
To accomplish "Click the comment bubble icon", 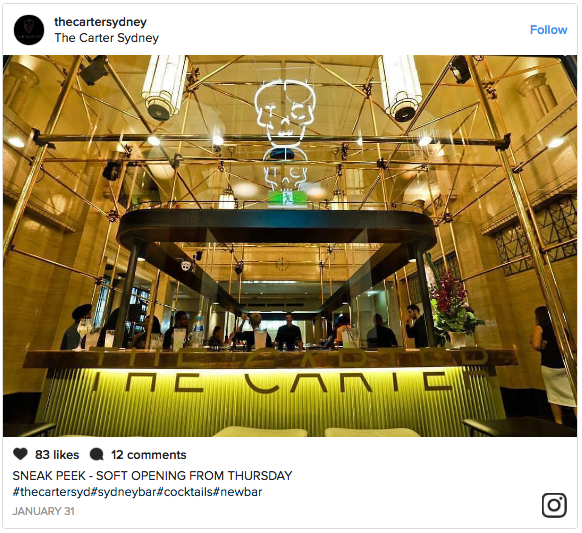I will (97, 454).
